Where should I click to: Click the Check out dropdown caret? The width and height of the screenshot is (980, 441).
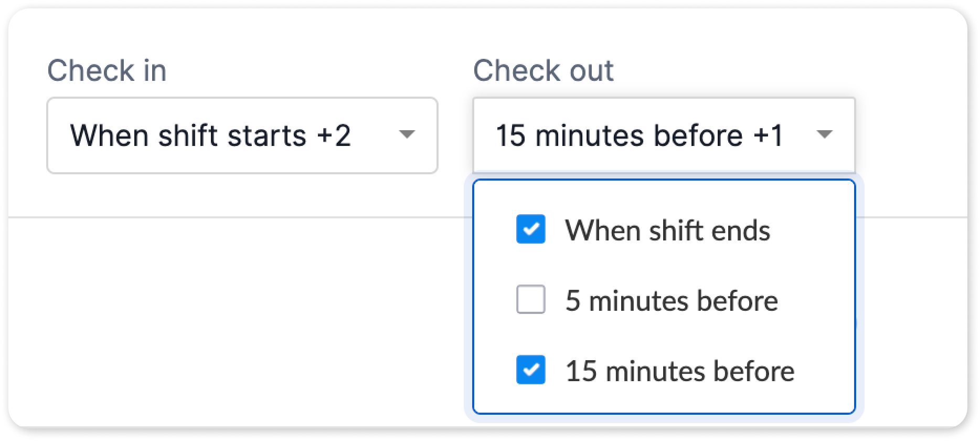point(824,135)
